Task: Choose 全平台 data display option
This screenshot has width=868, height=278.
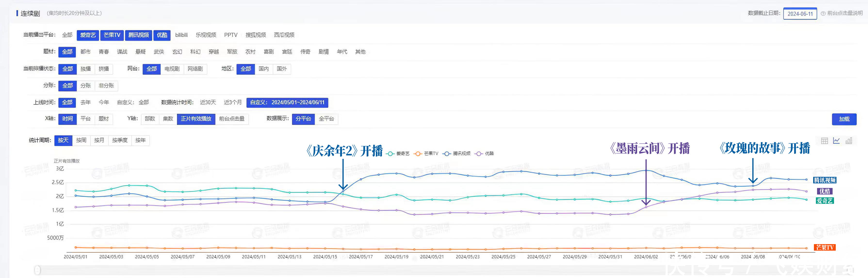Action: (326, 119)
